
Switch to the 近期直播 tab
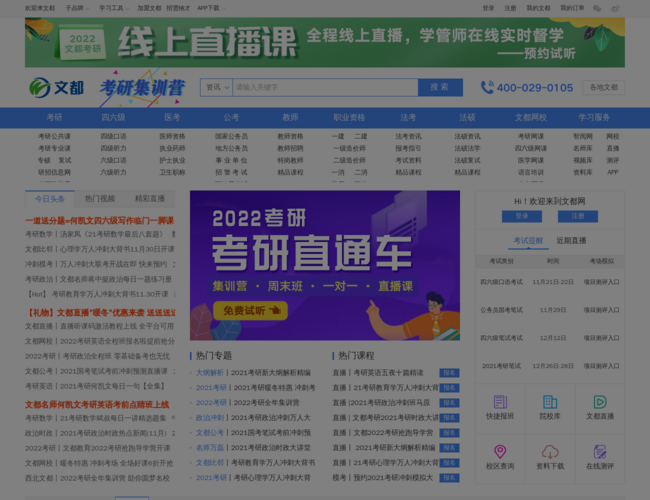tap(571, 240)
